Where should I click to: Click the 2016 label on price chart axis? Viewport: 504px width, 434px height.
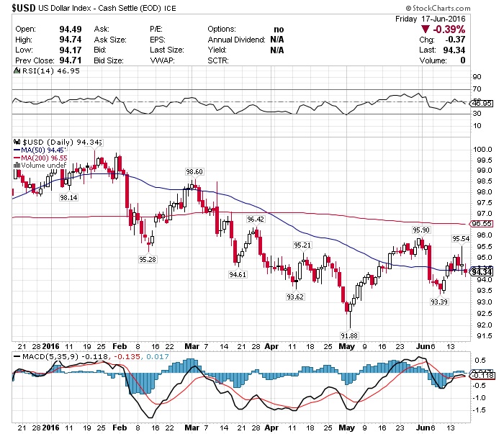51,346
